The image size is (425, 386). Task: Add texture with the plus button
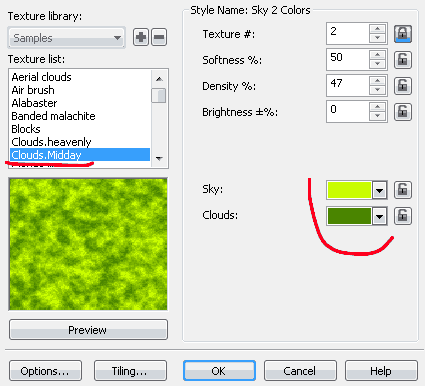[x=141, y=37]
